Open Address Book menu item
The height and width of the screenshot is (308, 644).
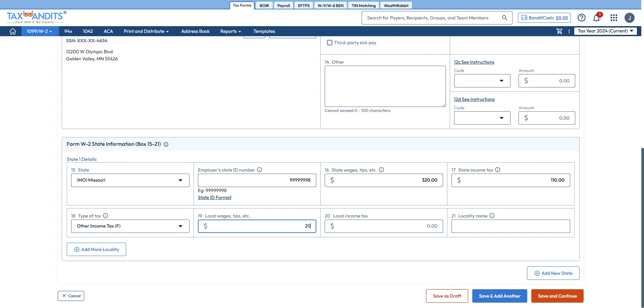point(195,31)
